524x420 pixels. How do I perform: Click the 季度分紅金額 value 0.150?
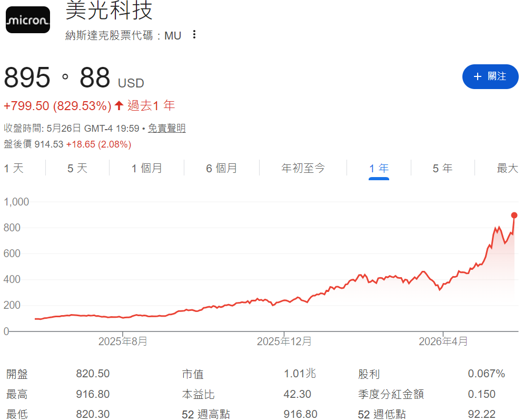click(x=481, y=394)
